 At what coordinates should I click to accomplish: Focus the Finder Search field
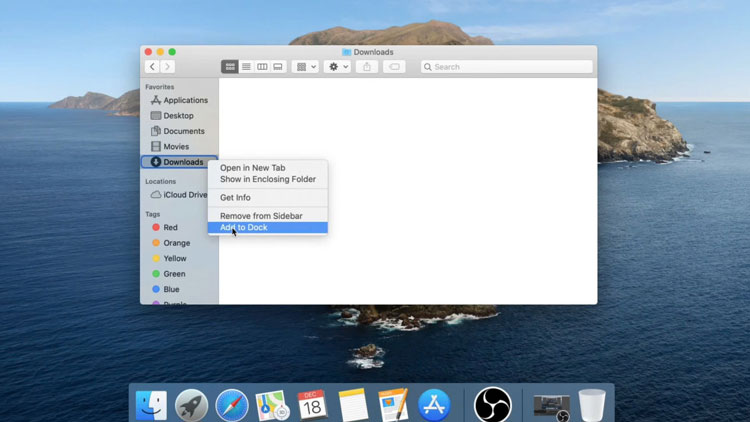pos(507,67)
